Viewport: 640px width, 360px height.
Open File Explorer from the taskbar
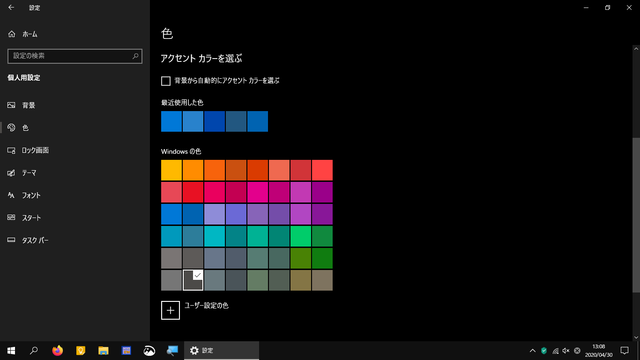point(103,351)
